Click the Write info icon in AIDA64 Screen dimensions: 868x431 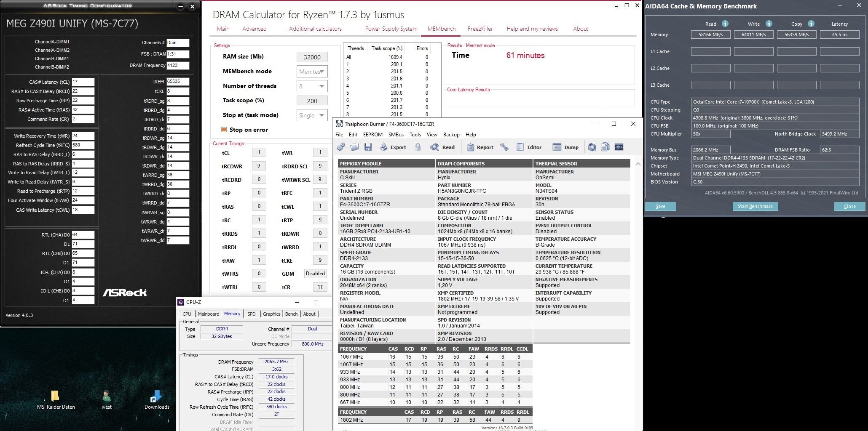[x=769, y=24]
